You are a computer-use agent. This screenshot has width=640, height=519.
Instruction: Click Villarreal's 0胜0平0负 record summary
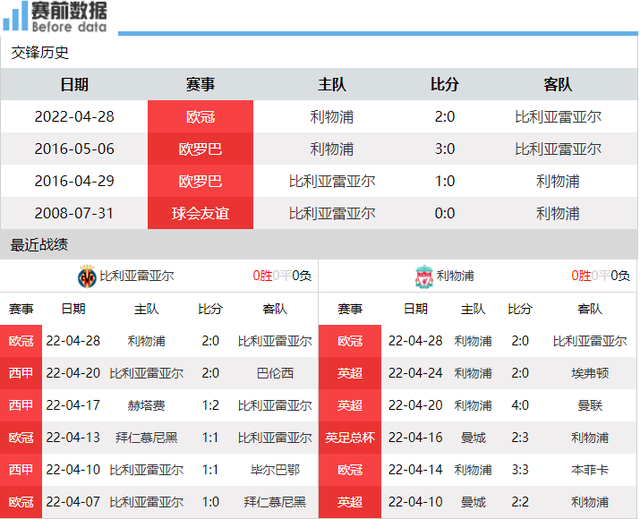pyautogui.click(x=282, y=276)
